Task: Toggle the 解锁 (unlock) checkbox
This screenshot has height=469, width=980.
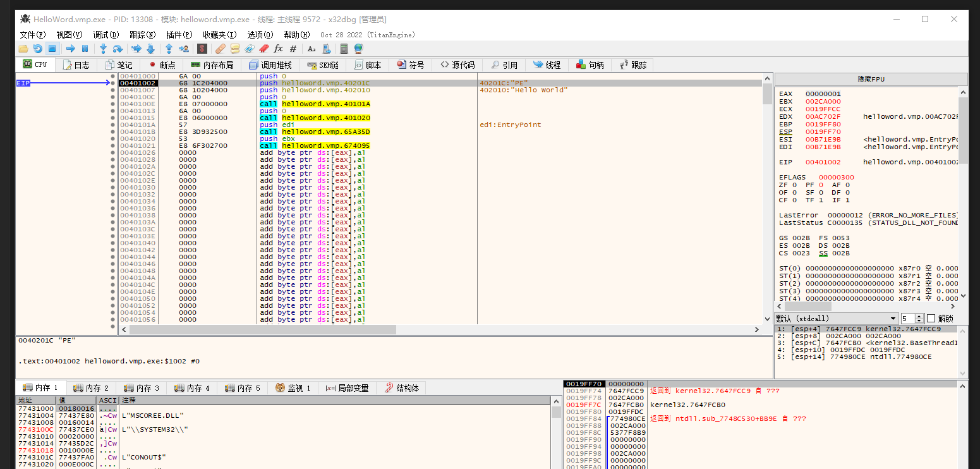Action: click(x=931, y=319)
